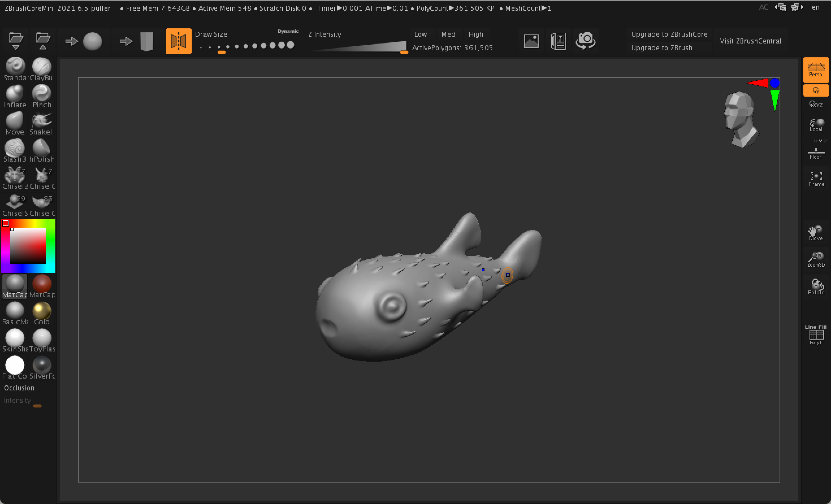Toggle the Floor grid
The height and width of the screenshot is (504, 831).
(816, 153)
